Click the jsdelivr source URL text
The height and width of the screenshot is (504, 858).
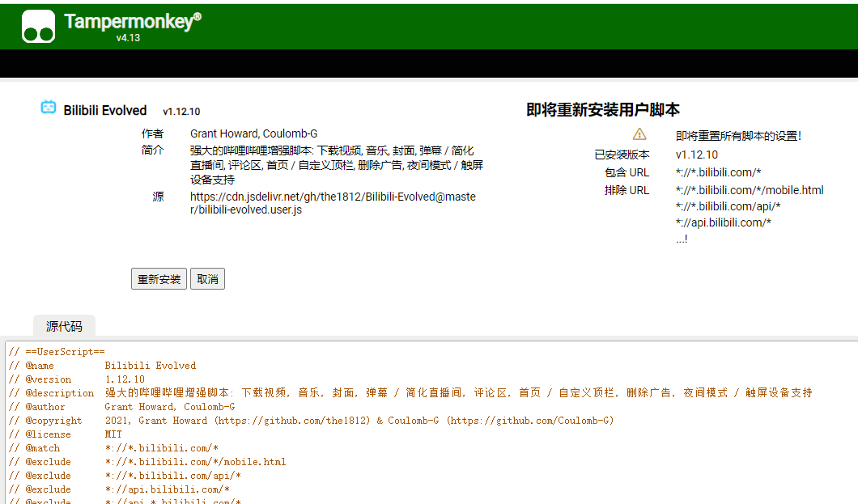click(x=333, y=203)
